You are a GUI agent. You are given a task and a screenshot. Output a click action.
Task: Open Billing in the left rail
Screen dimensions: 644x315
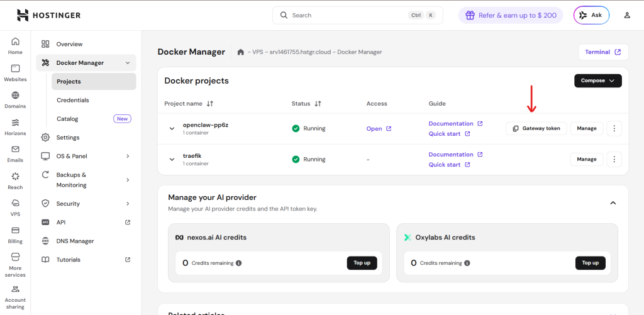pos(15,235)
